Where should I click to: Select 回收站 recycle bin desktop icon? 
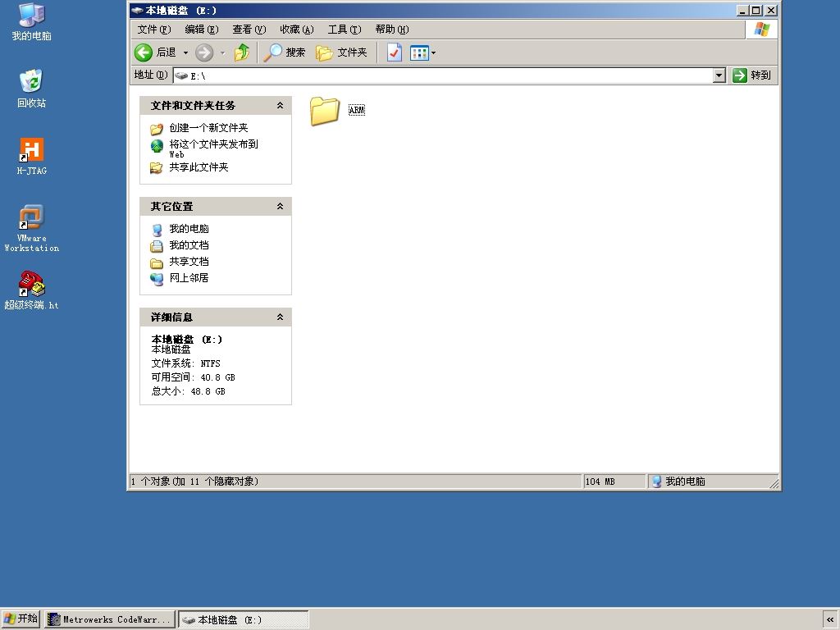coord(32,89)
